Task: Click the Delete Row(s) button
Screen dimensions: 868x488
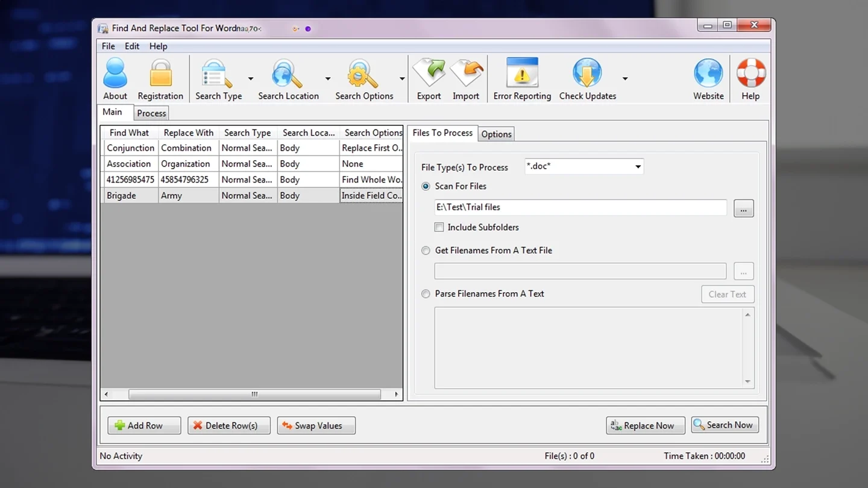Action: (x=229, y=425)
